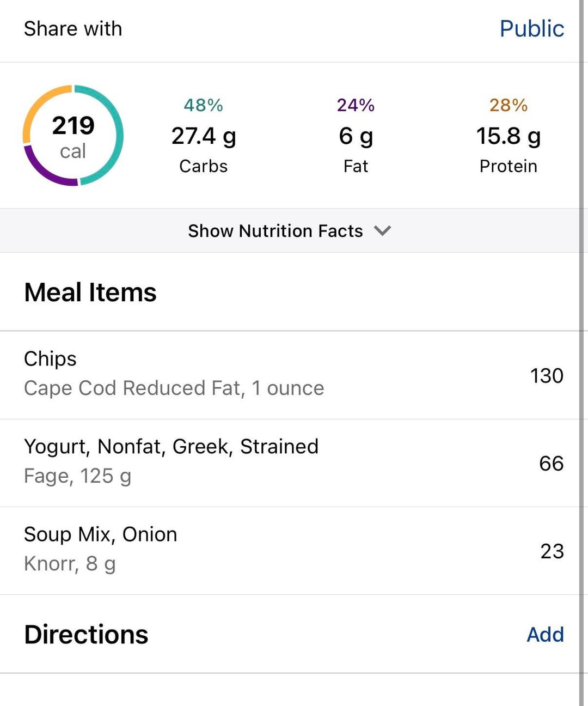588x706 pixels.
Task: Open the Knorr Onion Soup Mix item
Action: click(x=101, y=549)
